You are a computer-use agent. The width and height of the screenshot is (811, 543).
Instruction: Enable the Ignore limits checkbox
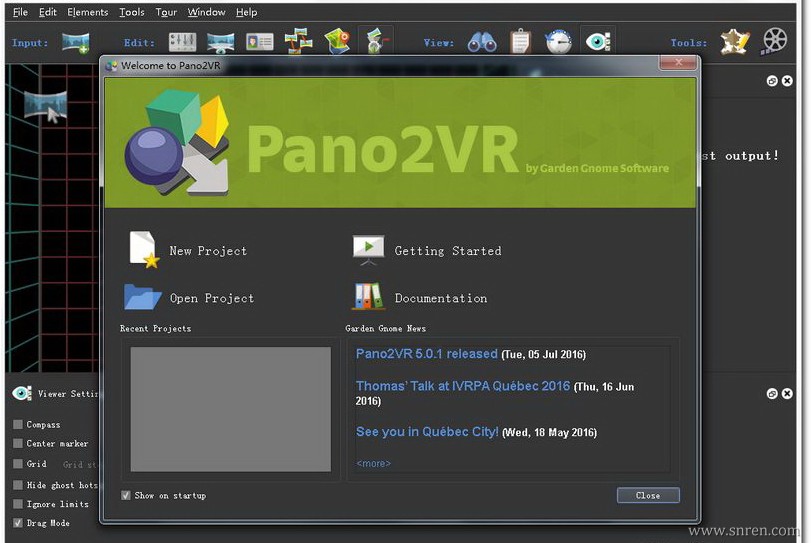coord(18,504)
